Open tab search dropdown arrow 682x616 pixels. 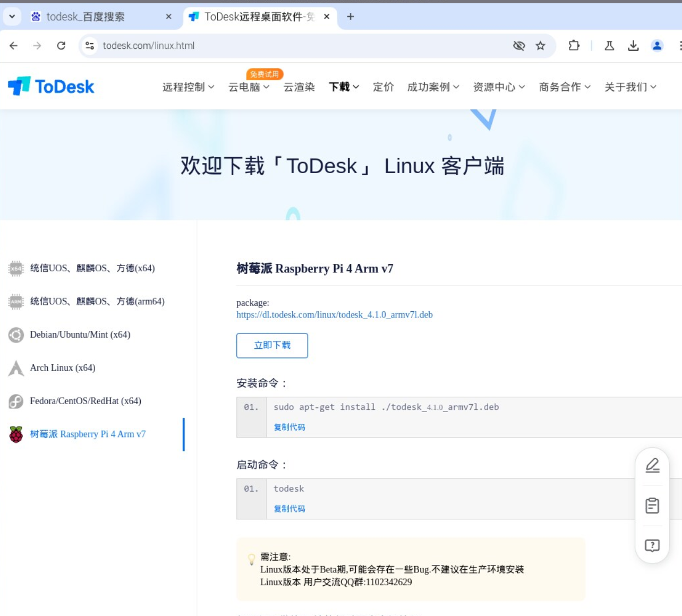tap(12, 16)
